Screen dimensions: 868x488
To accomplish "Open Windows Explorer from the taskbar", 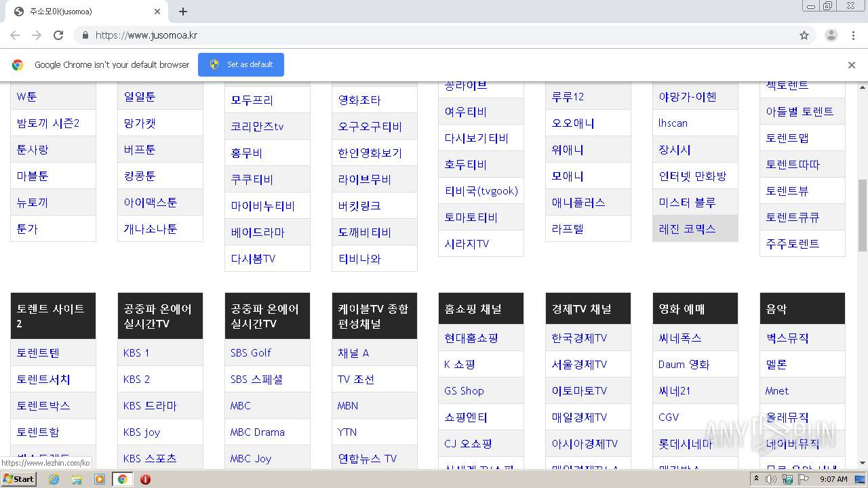I will click(x=77, y=479).
